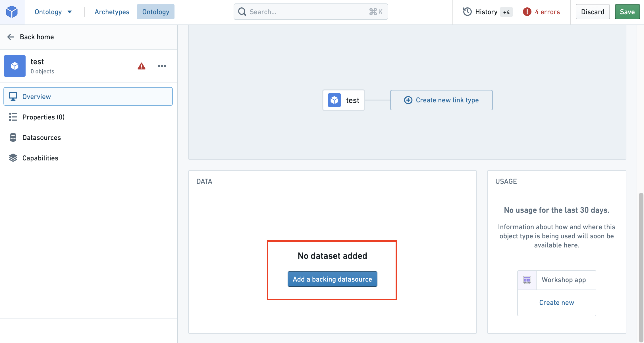Screen dimensions: 644x343
Task: Open Properties (0) section
Action: pyautogui.click(x=88, y=117)
